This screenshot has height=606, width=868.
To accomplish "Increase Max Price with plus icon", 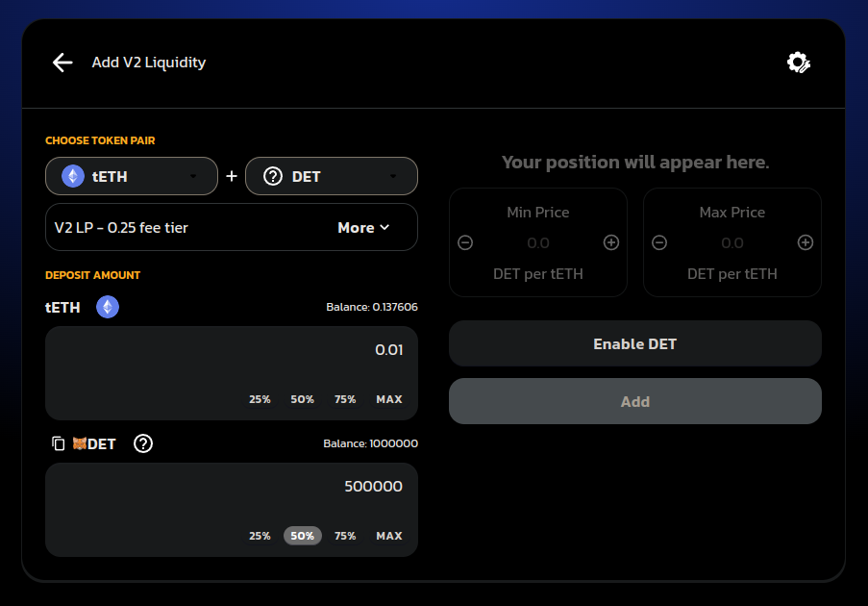I will [806, 242].
